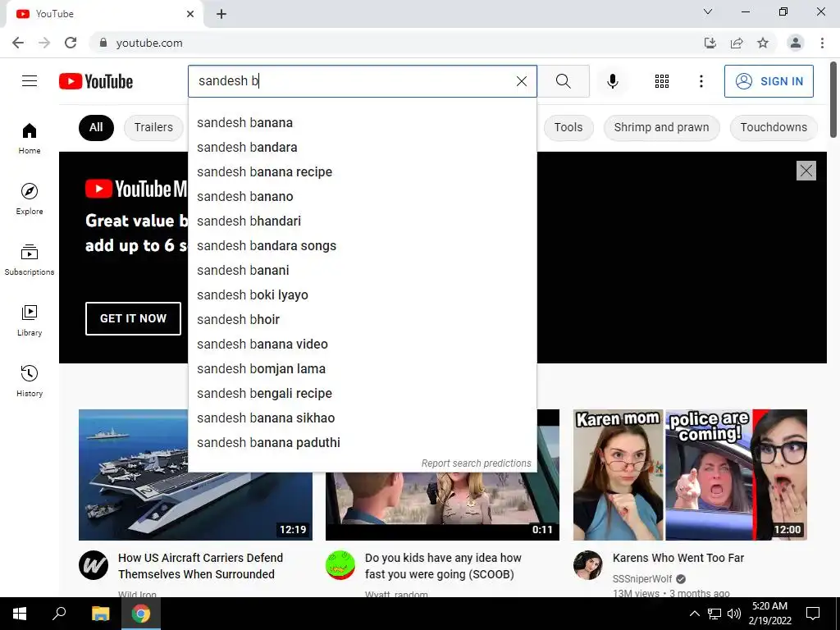The height and width of the screenshot is (630, 840).
Task: Open the tab search dropdown arrow
Action: tap(708, 11)
